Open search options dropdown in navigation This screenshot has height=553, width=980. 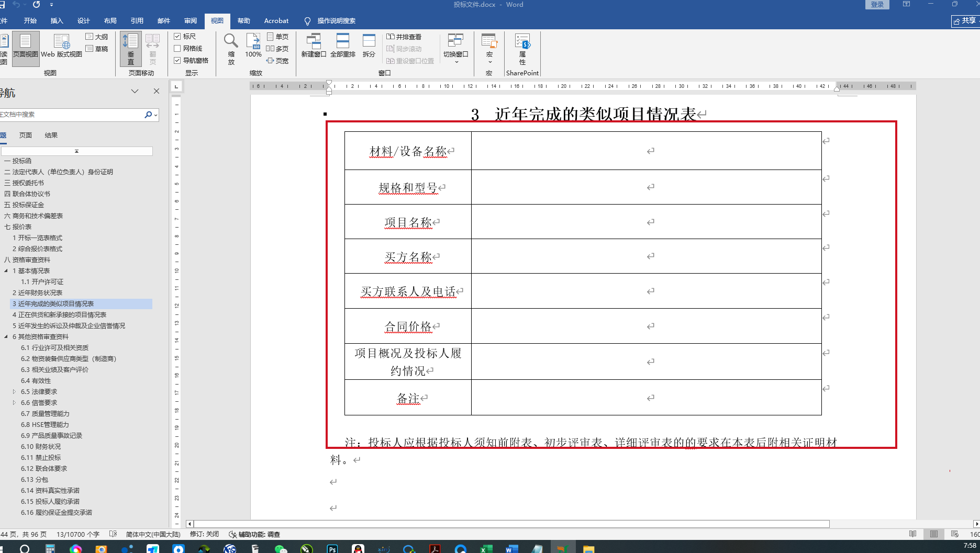(x=155, y=115)
